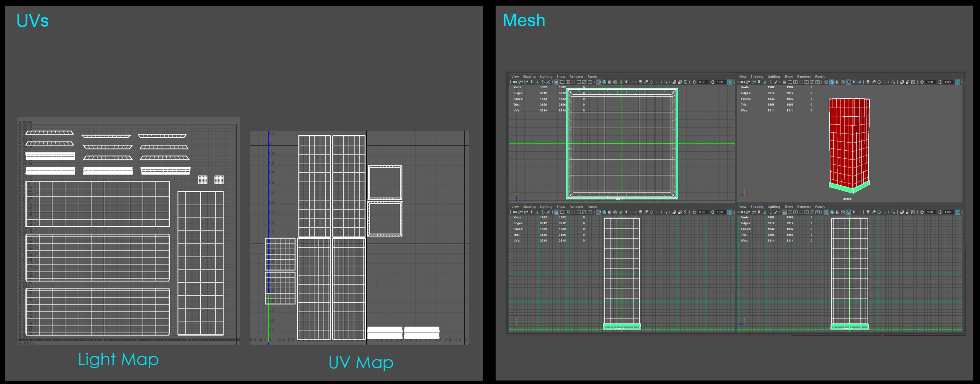Click Exposure 0.00 field in bottom-left panel
This screenshot has width=980, height=384.
(x=703, y=212)
